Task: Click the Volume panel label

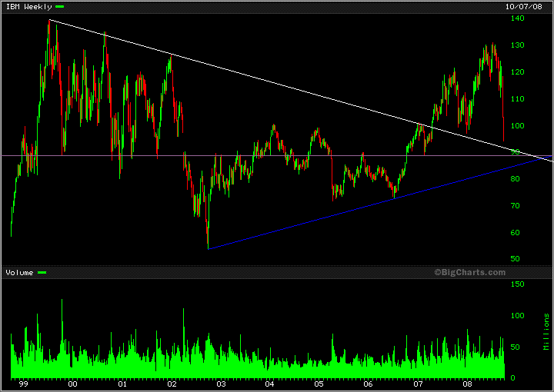Action: click(19, 272)
